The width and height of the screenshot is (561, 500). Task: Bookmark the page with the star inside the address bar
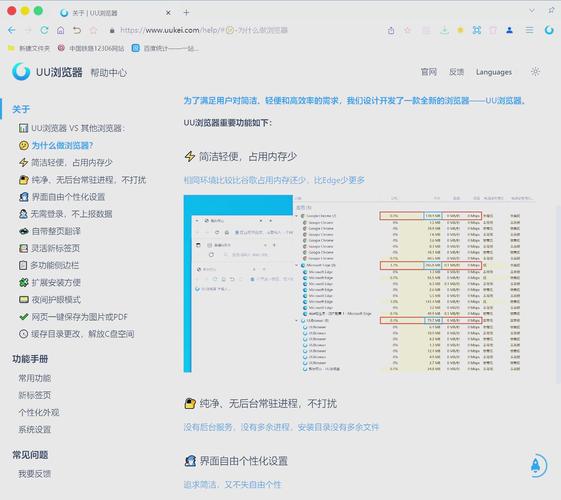coord(408,30)
